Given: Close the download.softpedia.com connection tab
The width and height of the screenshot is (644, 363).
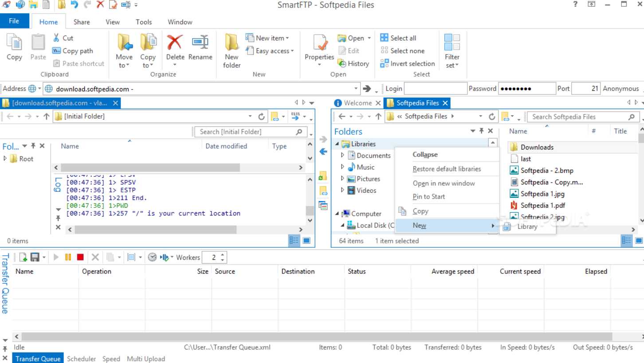Looking at the screenshot, I should click(115, 103).
